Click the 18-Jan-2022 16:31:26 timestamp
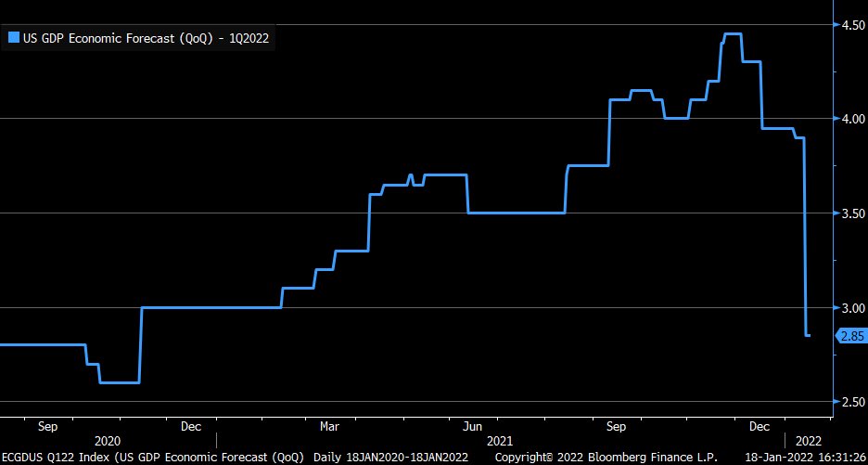Image resolution: width=868 pixels, height=465 pixels. coord(802,458)
